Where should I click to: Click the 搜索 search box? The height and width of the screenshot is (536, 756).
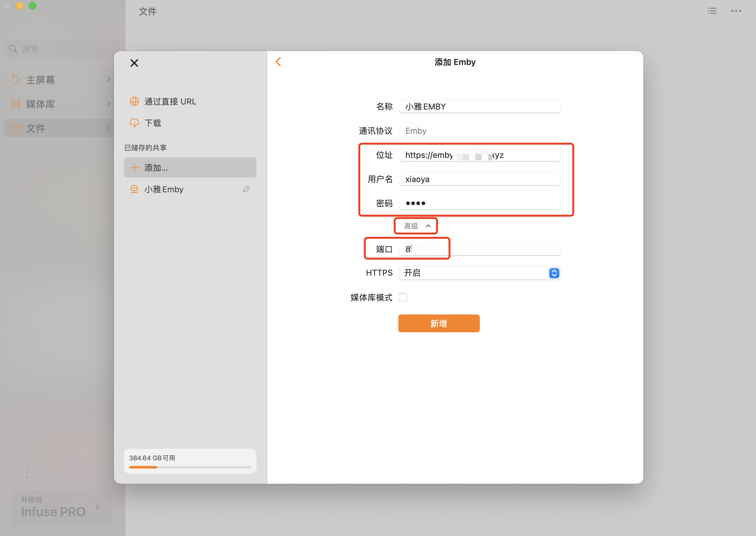click(62, 49)
